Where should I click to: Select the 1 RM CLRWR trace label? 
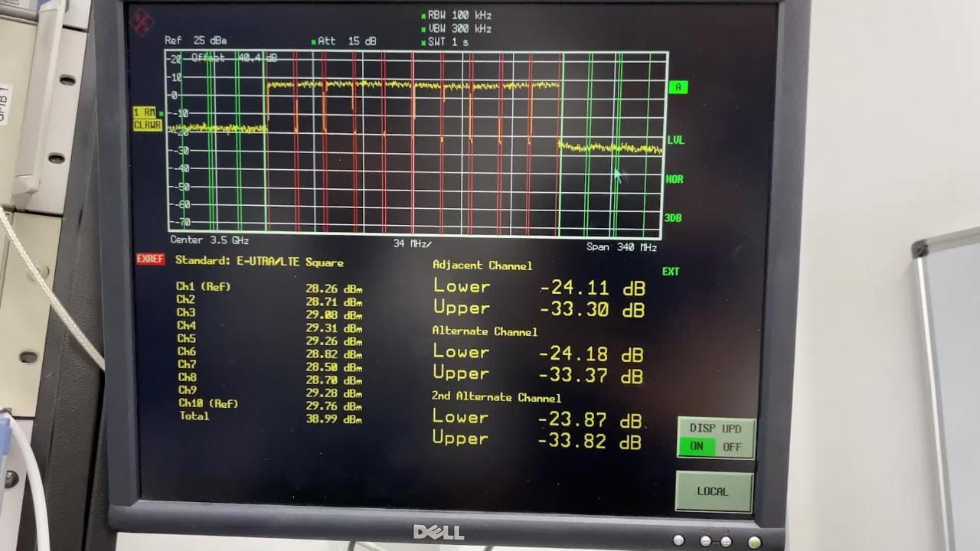(x=147, y=119)
